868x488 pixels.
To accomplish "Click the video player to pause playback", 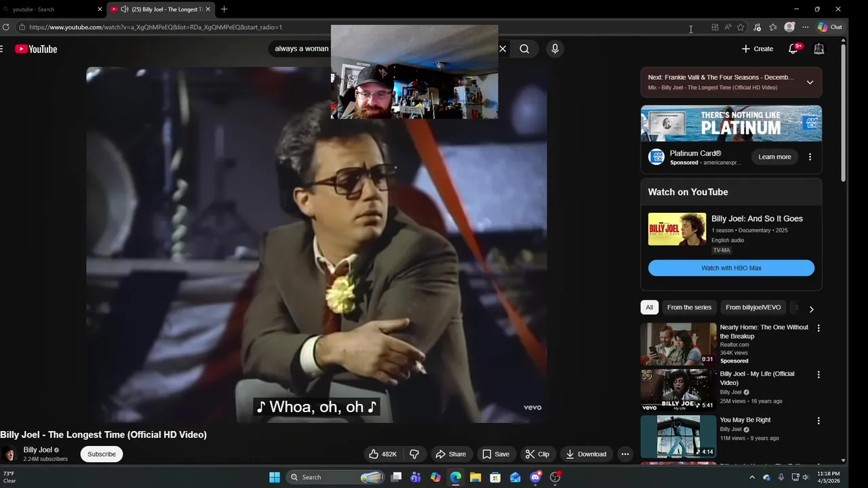I will [317, 244].
